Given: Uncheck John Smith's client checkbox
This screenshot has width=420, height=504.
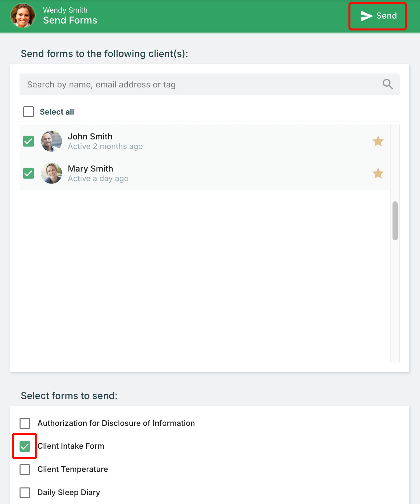Looking at the screenshot, I should pyautogui.click(x=28, y=141).
